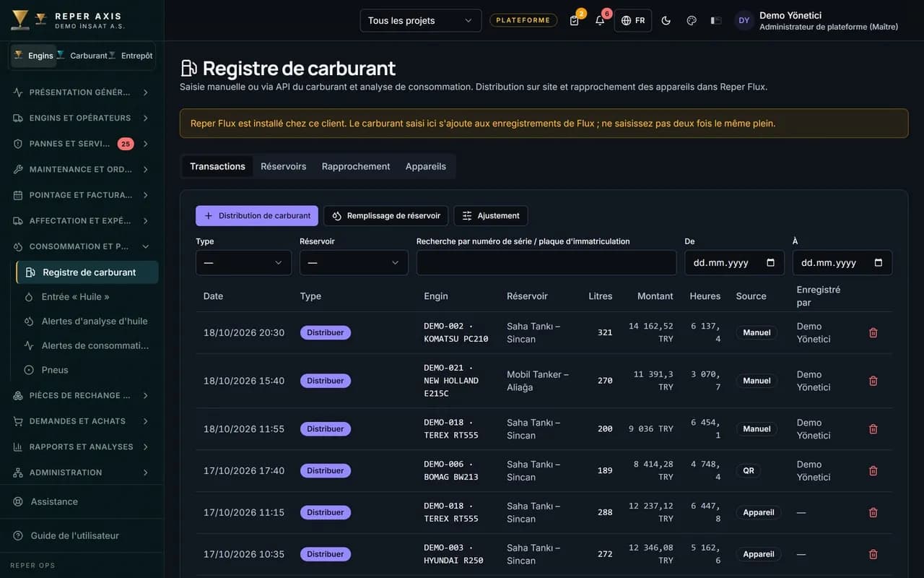Collapse the Consommation section
Image resolution: width=924 pixels, height=578 pixels.
coord(82,246)
